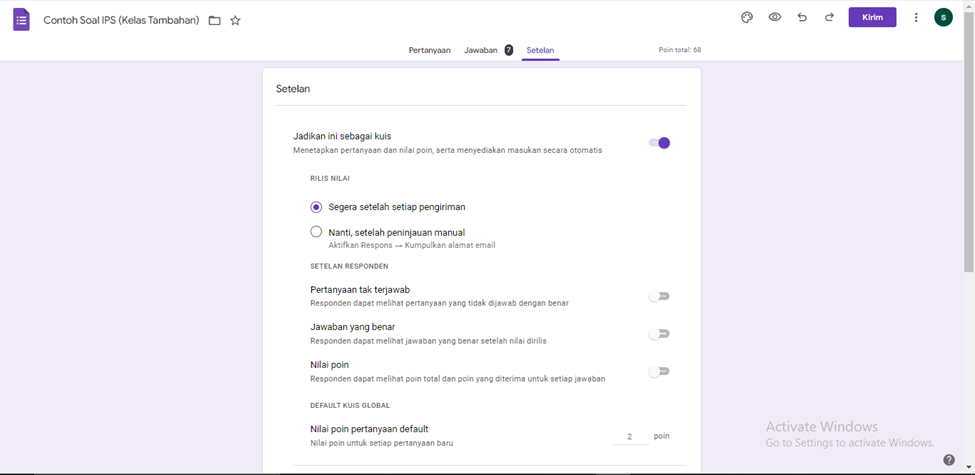Toggle off Jadikan ini sebagai kuis
The image size is (975, 475).
(659, 143)
